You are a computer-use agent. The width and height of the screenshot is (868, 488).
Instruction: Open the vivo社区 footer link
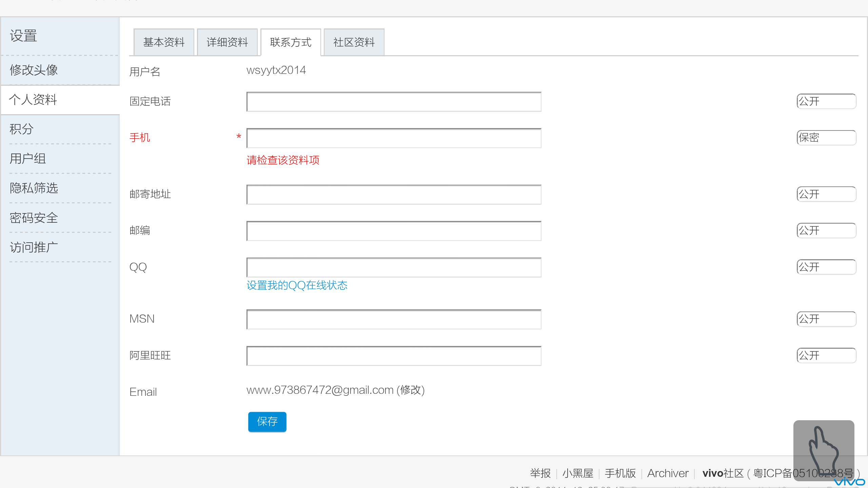[x=723, y=473]
